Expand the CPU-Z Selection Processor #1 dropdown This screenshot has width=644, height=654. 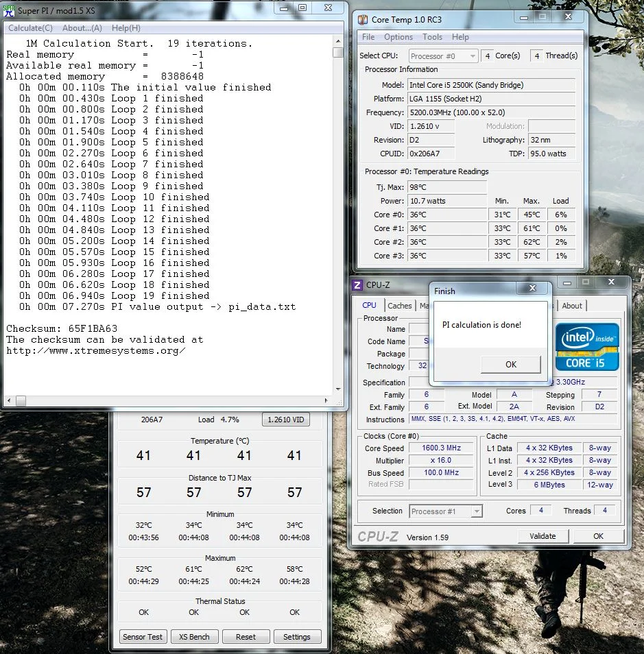pos(476,511)
